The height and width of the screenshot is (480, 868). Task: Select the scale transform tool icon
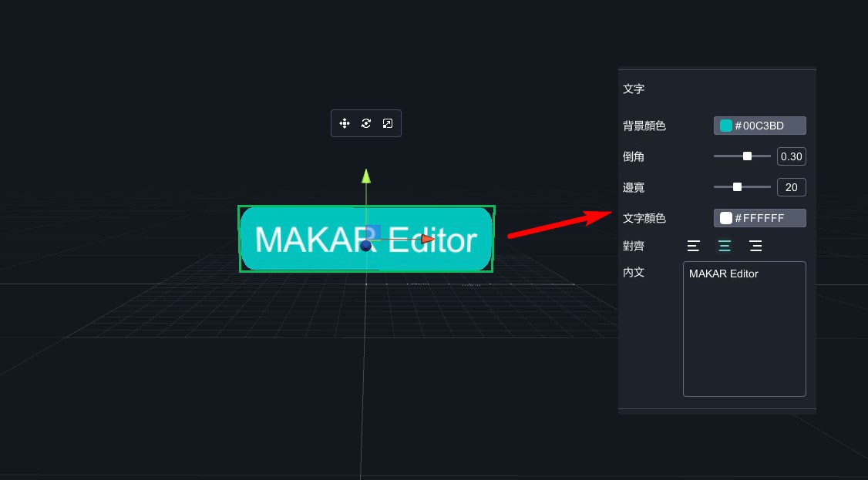388,123
